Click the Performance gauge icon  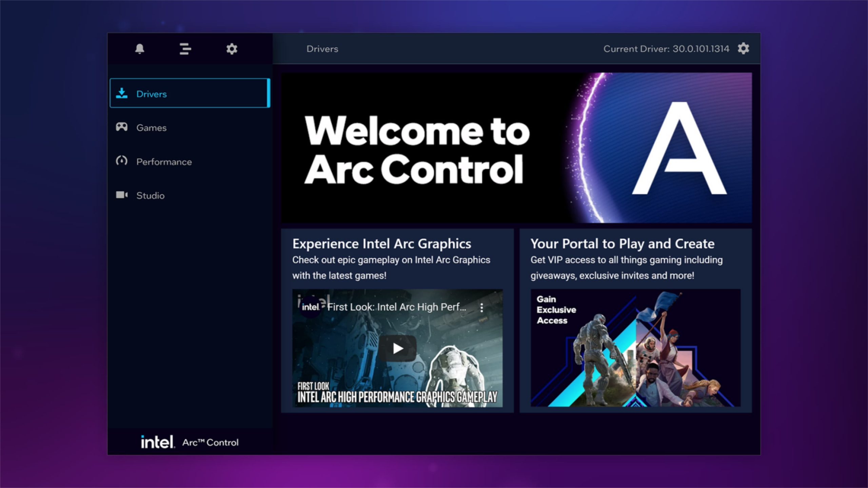pos(121,161)
